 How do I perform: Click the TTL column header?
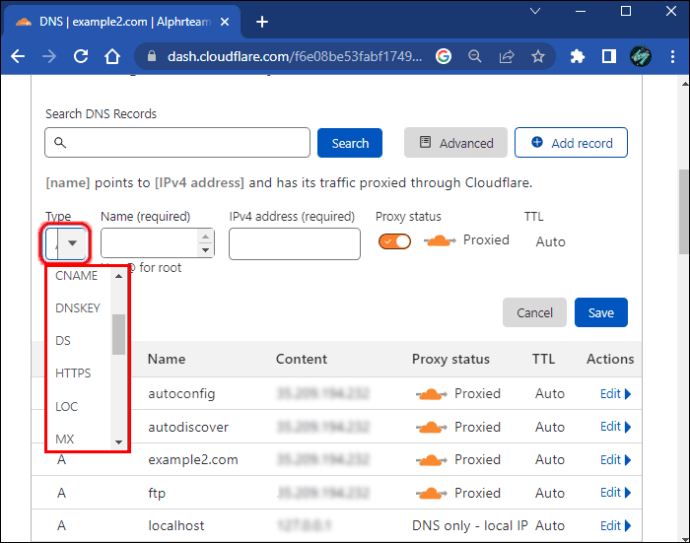click(x=543, y=359)
